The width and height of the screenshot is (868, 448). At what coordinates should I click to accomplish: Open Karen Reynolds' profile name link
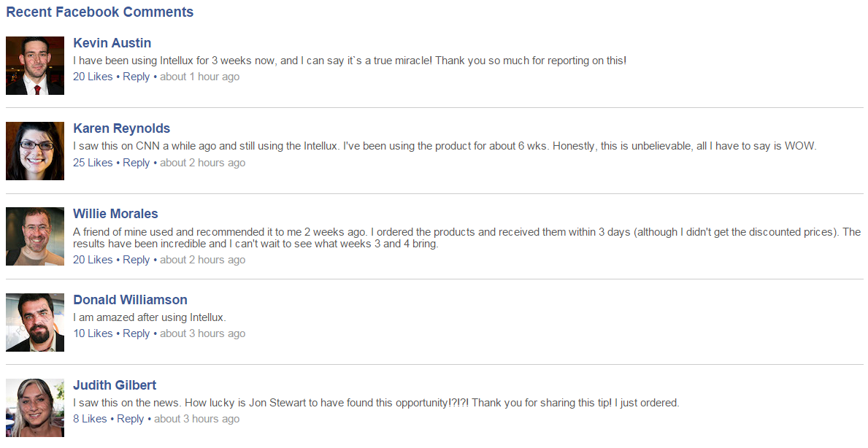(122, 128)
